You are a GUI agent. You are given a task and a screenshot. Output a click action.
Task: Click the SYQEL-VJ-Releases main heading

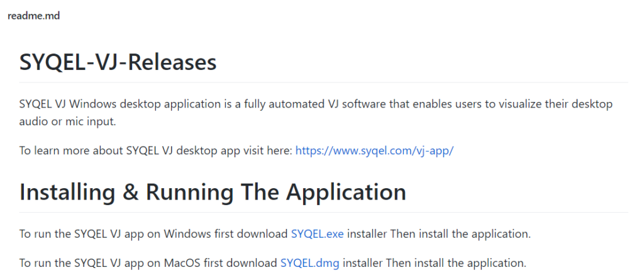118,64
